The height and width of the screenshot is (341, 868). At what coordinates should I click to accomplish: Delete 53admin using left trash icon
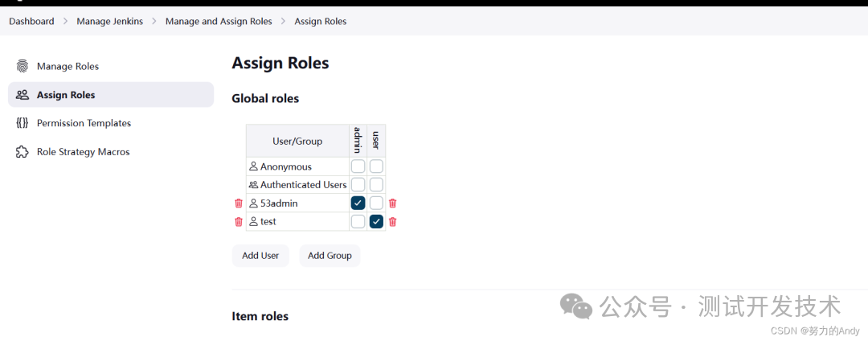click(x=239, y=203)
